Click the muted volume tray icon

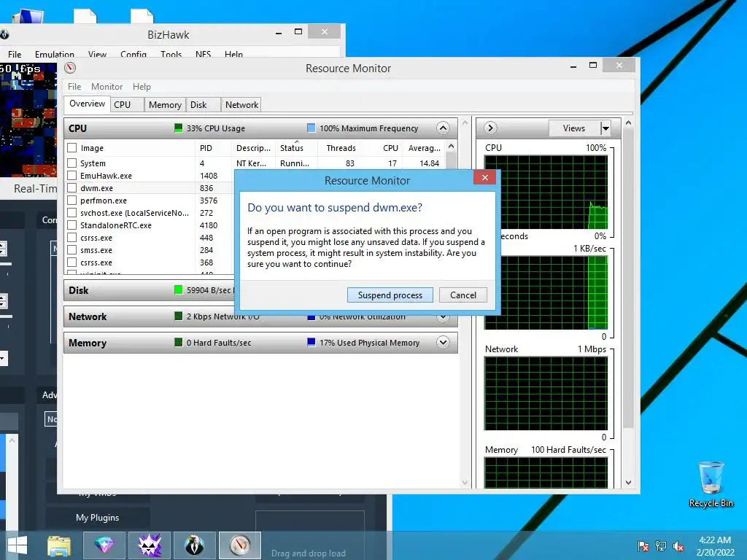(678, 546)
